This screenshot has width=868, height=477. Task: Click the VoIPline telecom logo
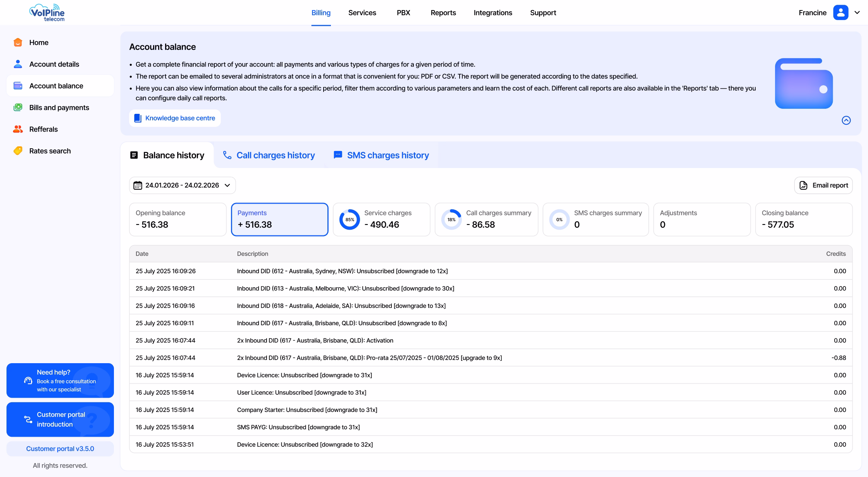[x=47, y=12]
